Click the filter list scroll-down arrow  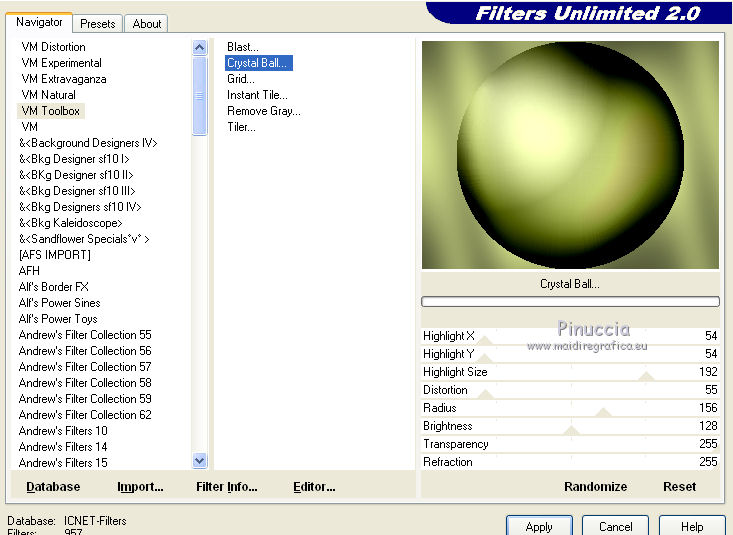click(200, 461)
